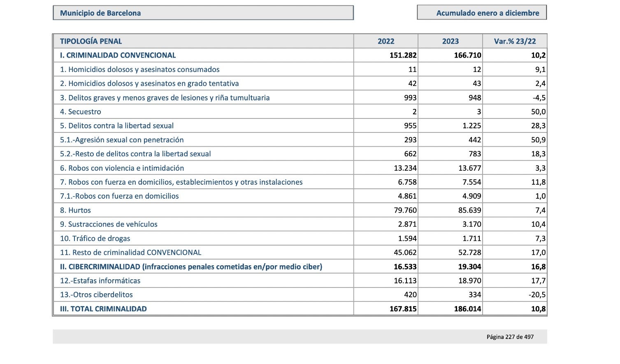Screen dimensions: 620x364
Task: Click the 'III. TOTAL CRIMINALIDAD' row label
Action: pyautogui.click(x=103, y=309)
